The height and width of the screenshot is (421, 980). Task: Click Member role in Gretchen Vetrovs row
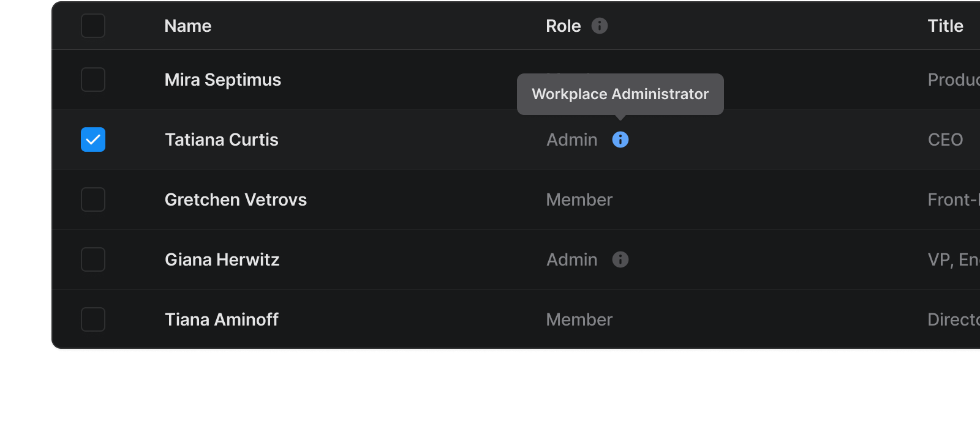click(x=579, y=199)
